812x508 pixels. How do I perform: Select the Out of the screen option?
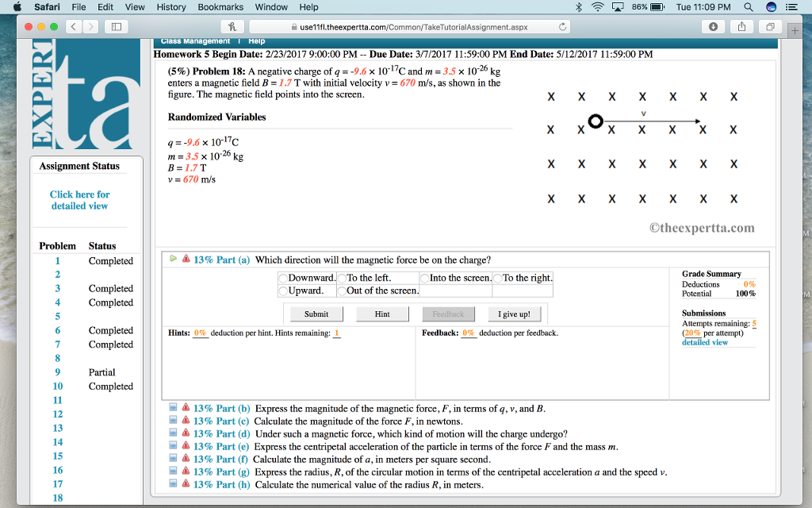coord(342,291)
